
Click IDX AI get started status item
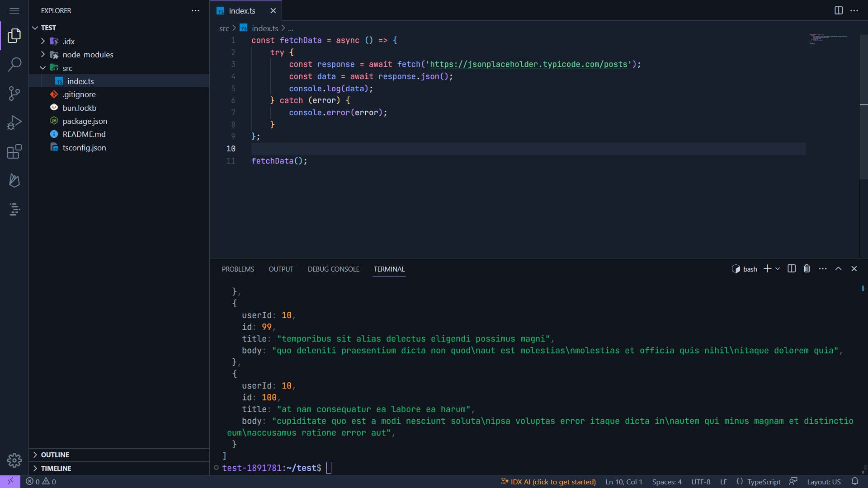point(548,482)
